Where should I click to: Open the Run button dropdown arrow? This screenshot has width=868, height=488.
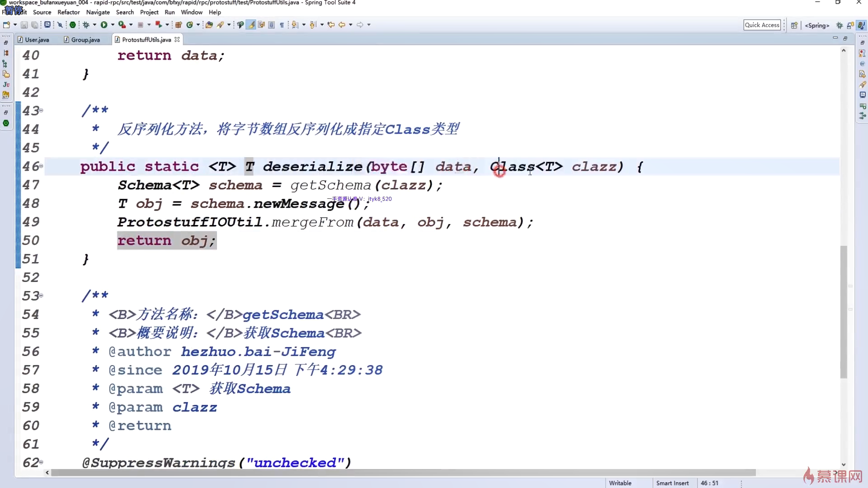(113, 25)
